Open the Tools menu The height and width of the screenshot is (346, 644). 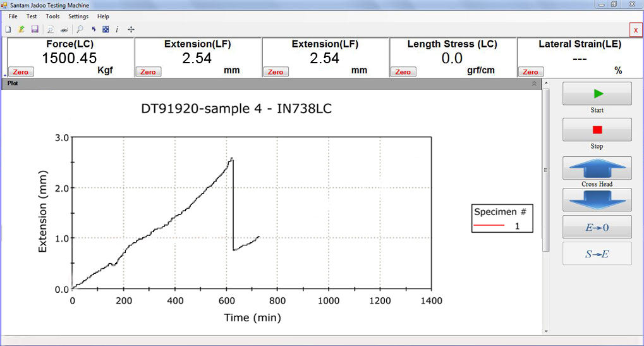pos(53,16)
